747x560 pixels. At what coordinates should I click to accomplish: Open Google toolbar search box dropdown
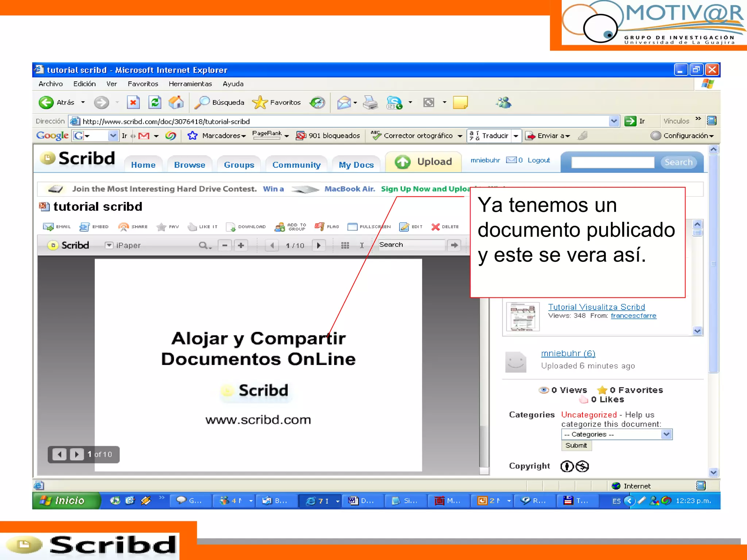click(x=113, y=136)
